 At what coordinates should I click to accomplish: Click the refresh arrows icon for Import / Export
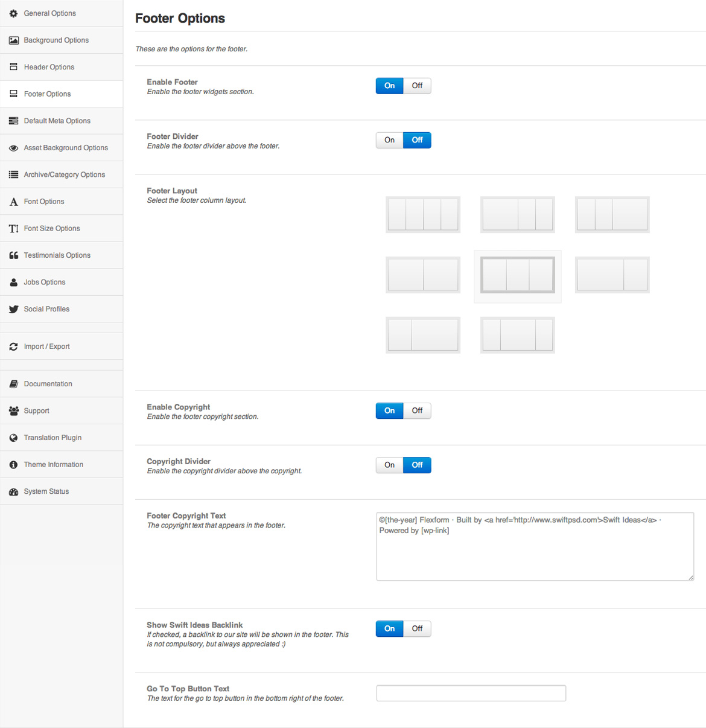(x=13, y=346)
